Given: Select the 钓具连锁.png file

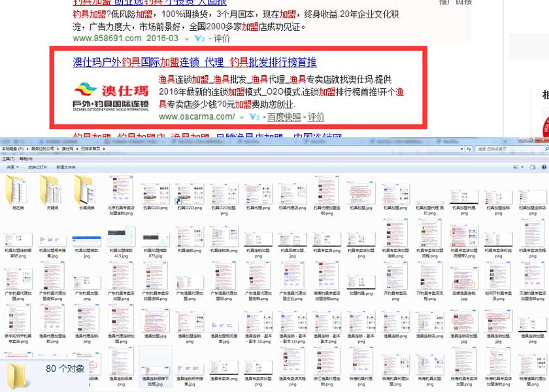Looking at the screenshot, I should coord(190,240).
